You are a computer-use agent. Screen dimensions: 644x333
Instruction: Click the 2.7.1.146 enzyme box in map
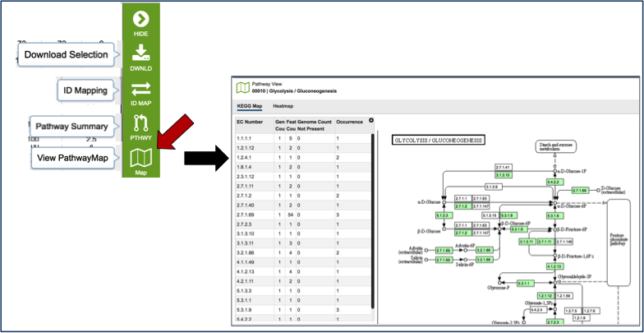(564, 242)
